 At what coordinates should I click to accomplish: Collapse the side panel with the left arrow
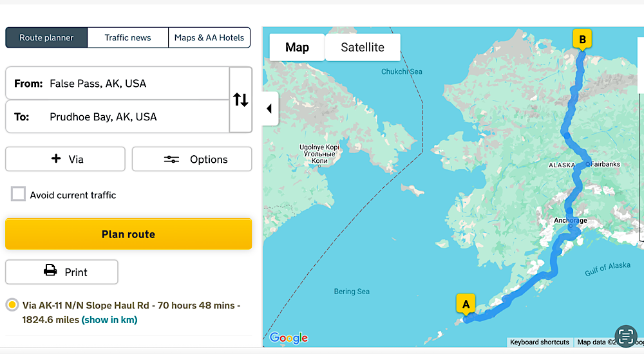269,109
